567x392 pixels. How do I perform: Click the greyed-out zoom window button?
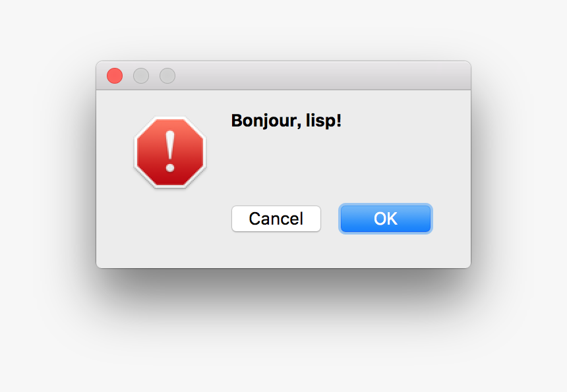(x=167, y=76)
